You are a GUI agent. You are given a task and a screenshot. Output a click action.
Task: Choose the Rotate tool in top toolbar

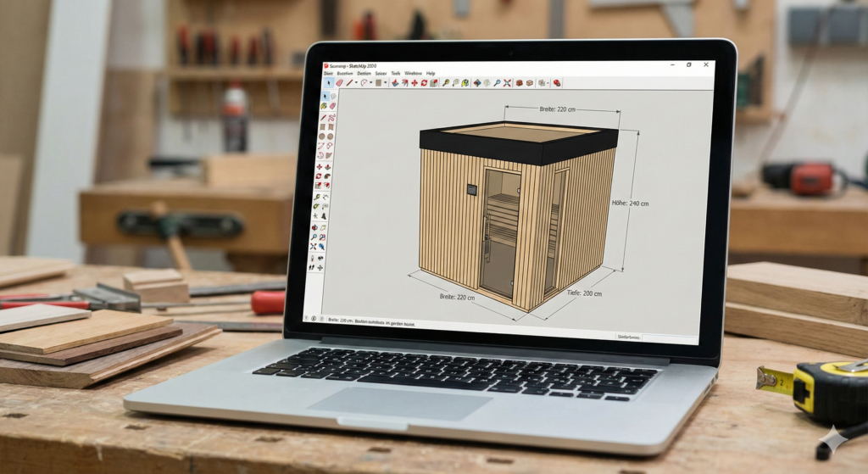point(424,83)
